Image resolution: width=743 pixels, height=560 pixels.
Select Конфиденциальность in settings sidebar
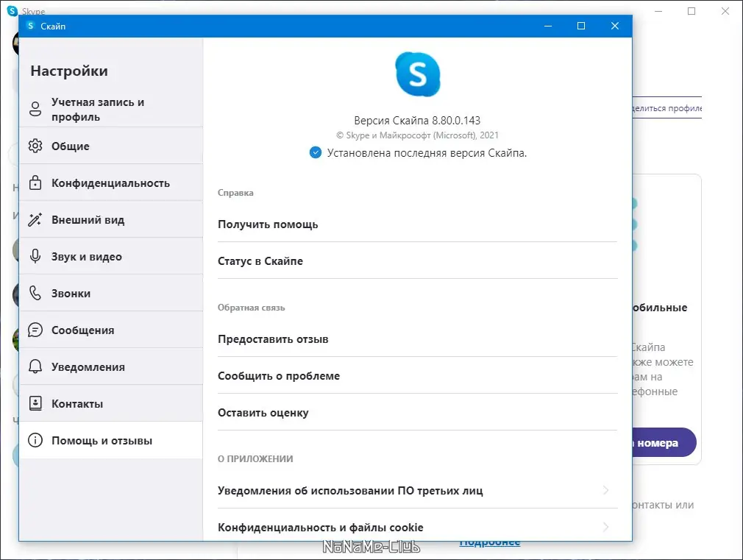111,183
